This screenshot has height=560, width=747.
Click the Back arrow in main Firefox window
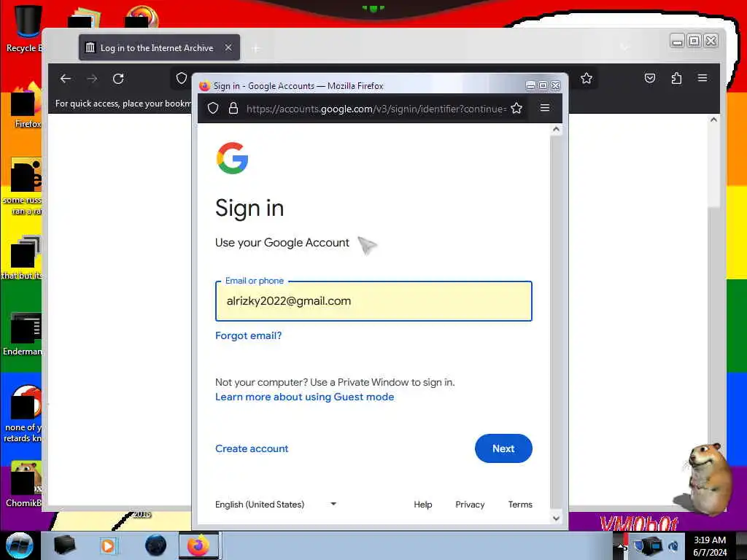(x=65, y=79)
